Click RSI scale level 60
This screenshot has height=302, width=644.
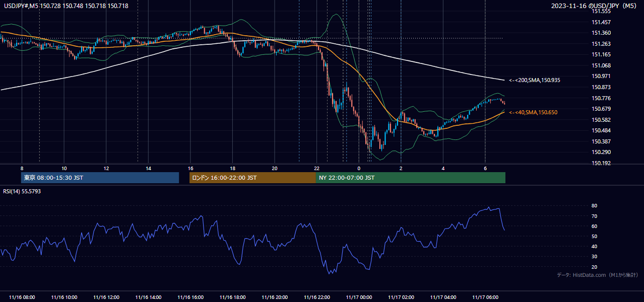click(x=595, y=226)
